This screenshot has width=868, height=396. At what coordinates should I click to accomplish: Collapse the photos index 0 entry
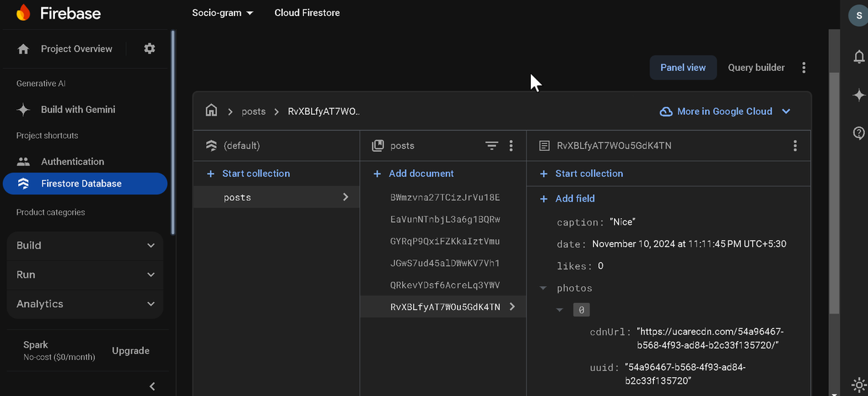[559, 309]
